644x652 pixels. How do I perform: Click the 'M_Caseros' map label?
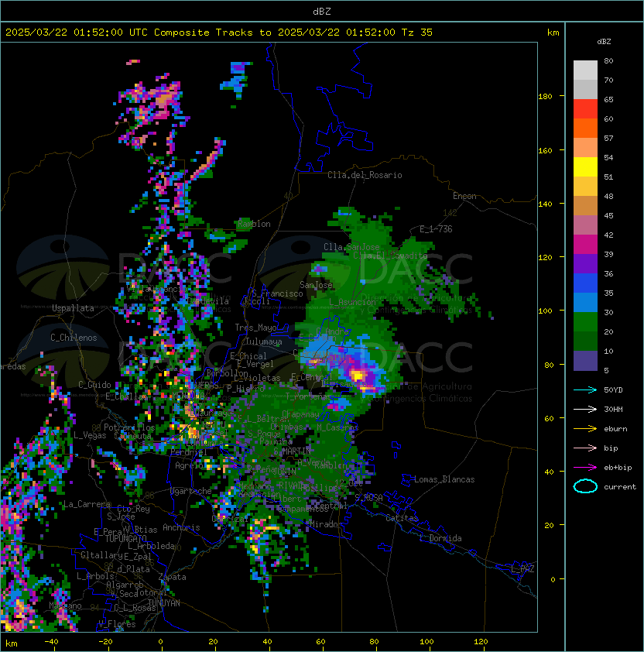coord(337,427)
